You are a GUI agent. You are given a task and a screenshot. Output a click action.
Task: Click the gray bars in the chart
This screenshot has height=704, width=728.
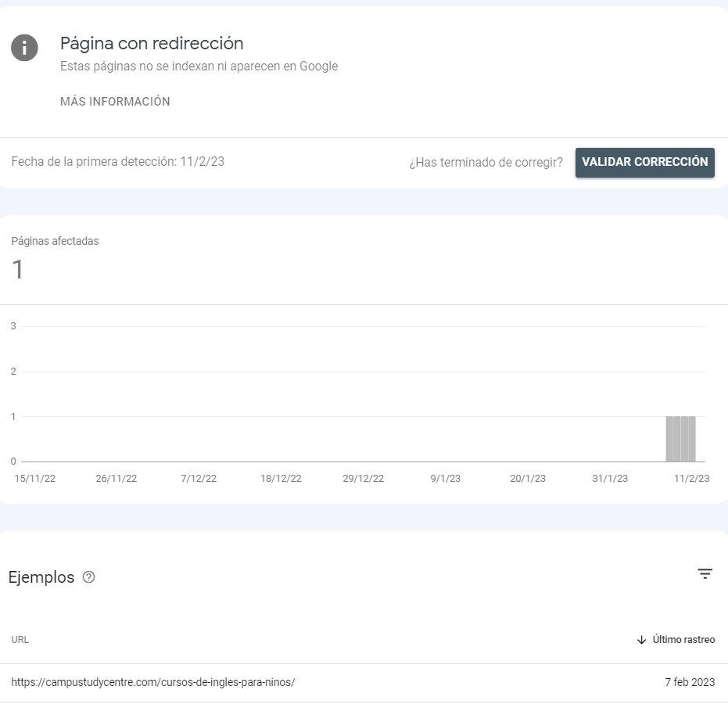(680, 439)
